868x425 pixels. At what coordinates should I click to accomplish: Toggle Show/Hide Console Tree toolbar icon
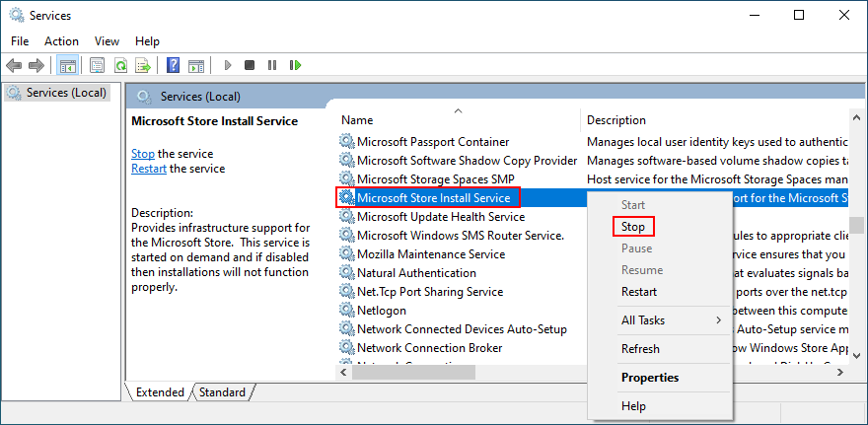click(x=67, y=65)
